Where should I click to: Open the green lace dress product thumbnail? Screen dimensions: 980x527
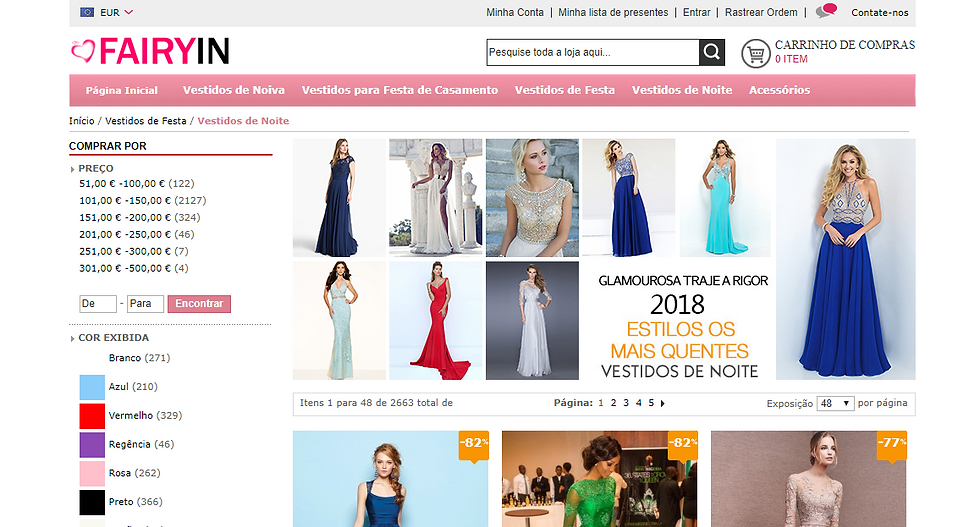coord(599,479)
